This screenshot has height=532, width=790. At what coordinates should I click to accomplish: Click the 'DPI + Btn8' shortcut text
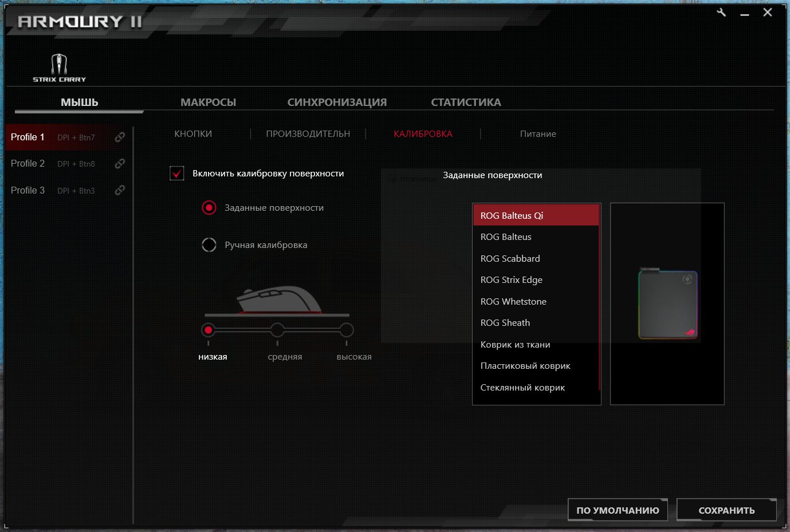coord(76,164)
